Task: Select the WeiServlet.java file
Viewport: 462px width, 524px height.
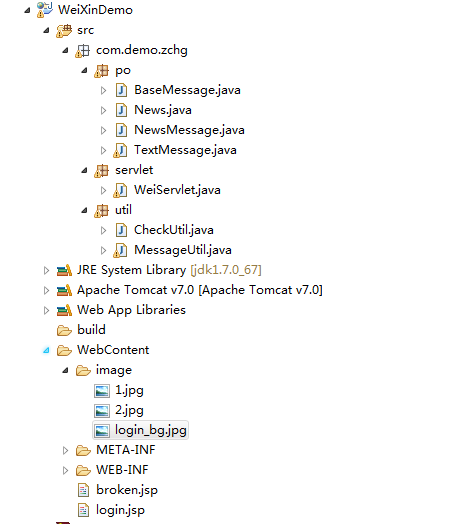Action: pos(177,190)
